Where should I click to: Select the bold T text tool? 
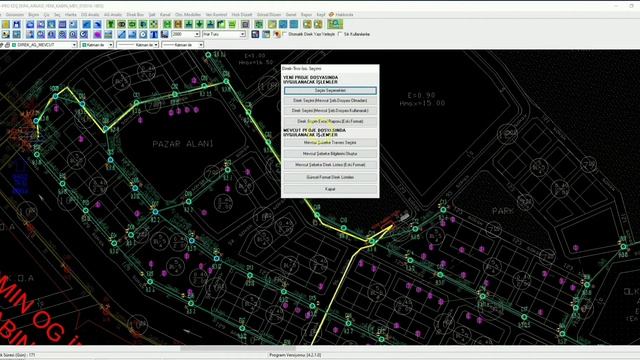(x=154, y=35)
